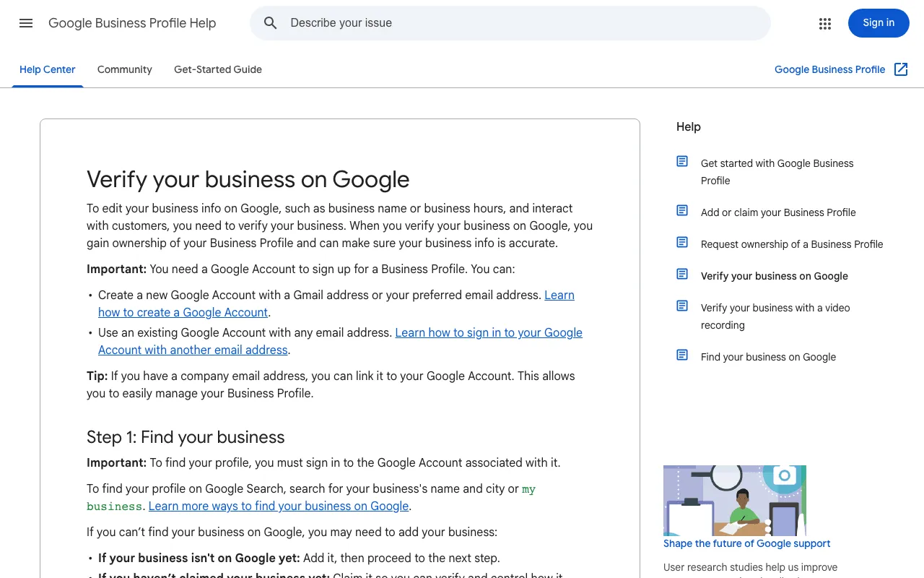The width and height of the screenshot is (924, 578).
Task: Click article icon for Add or claim your Business Profile
Action: point(682,210)
